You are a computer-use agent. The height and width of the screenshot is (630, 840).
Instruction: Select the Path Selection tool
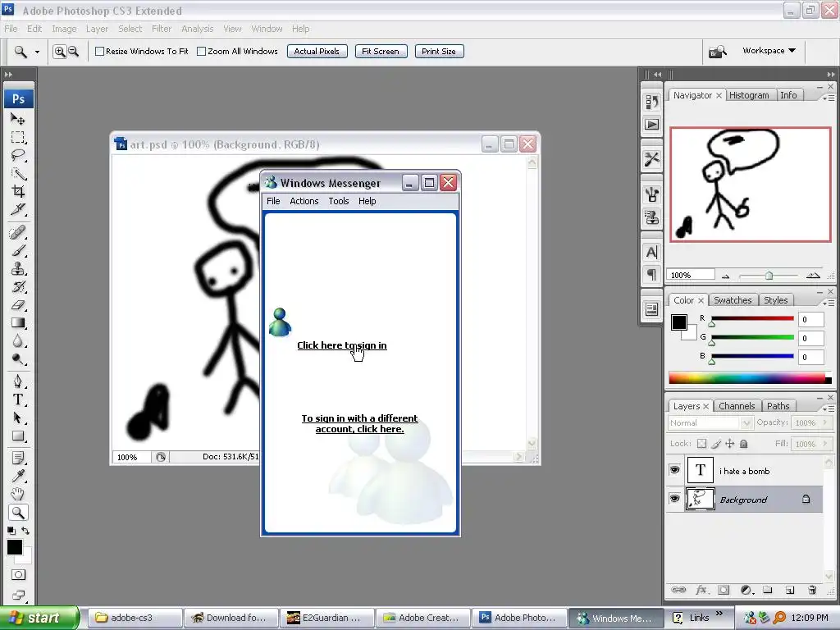(x=18, y=418)
